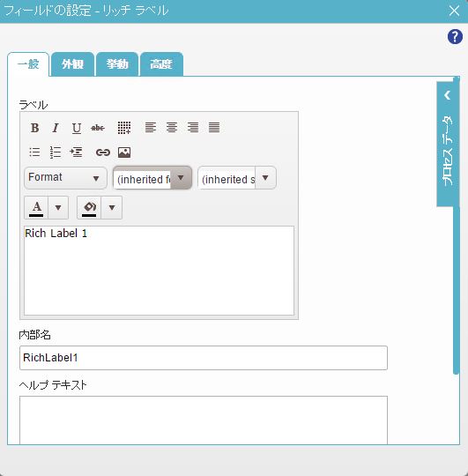The image size is (468, 476).
Task: Center align text icon
Action: click(172, 128)
